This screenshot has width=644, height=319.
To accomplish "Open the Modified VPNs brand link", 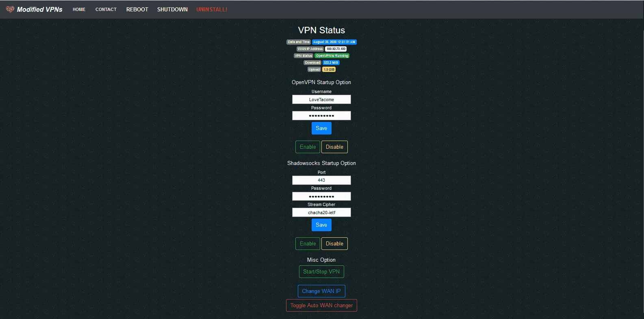I will click(x=35, y=9).
